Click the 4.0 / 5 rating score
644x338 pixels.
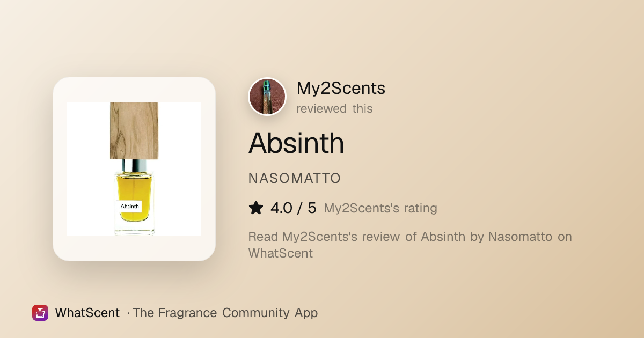294,208
